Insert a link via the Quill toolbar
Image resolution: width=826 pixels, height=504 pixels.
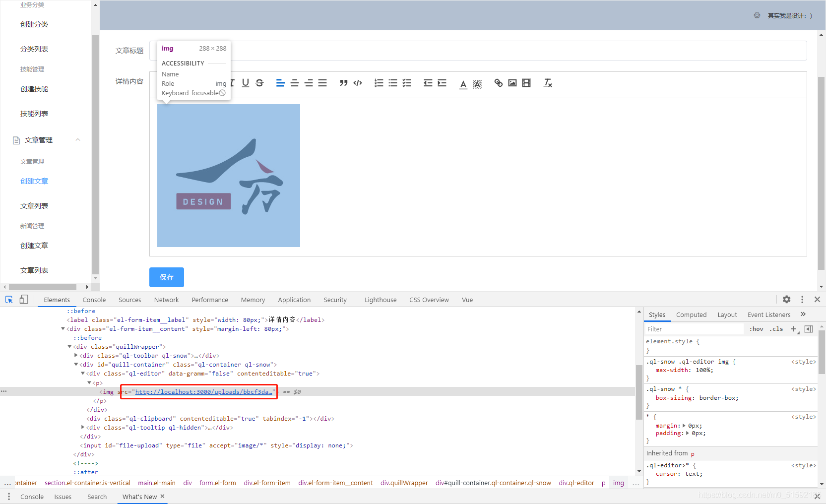498,83
